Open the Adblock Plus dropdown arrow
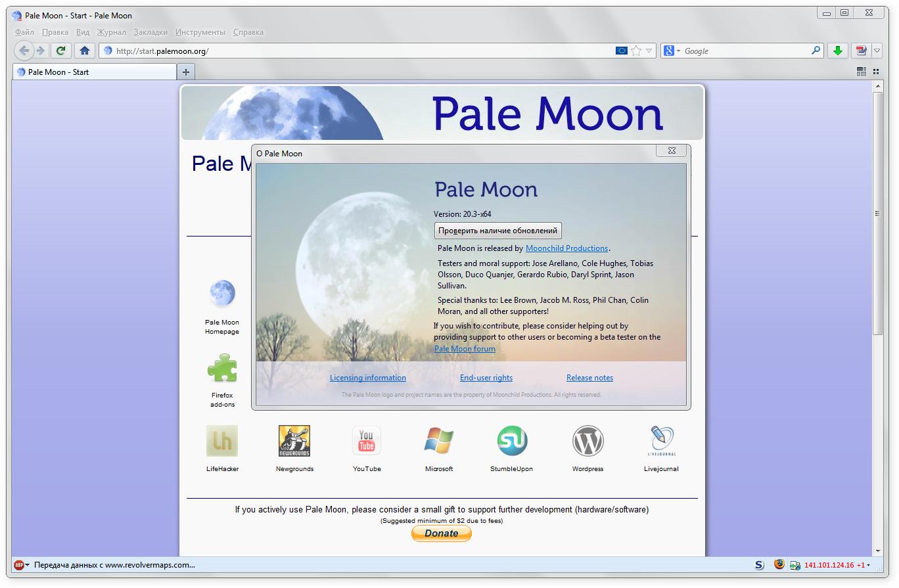This screenshot has height=588, width=899. pos(27,565)
